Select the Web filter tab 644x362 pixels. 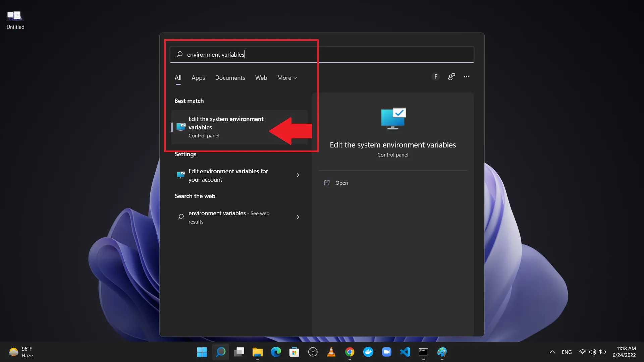(261, 78)
